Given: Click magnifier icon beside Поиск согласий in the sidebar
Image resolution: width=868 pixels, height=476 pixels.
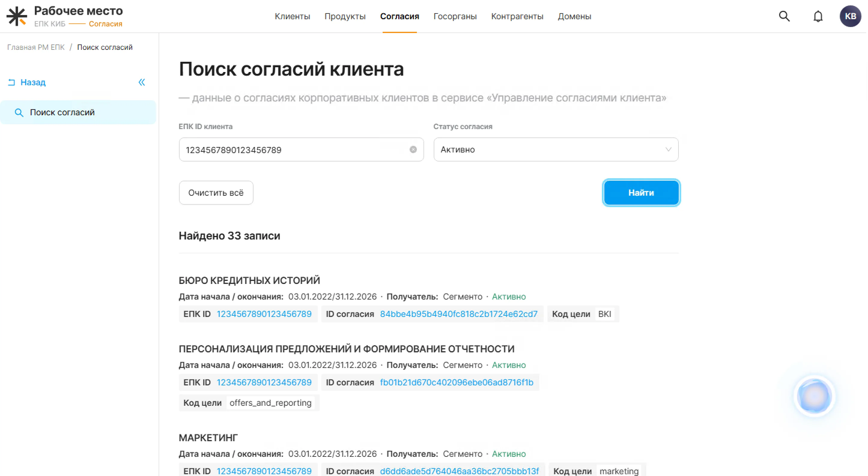Looking at the screenshot, I should 19,113.
